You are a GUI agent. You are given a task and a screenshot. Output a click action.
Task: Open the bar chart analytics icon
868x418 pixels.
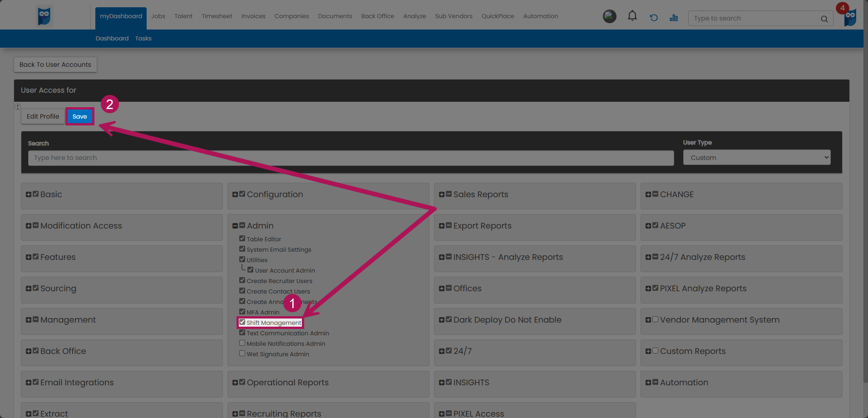pyautogui.click(x=674, y=18)
